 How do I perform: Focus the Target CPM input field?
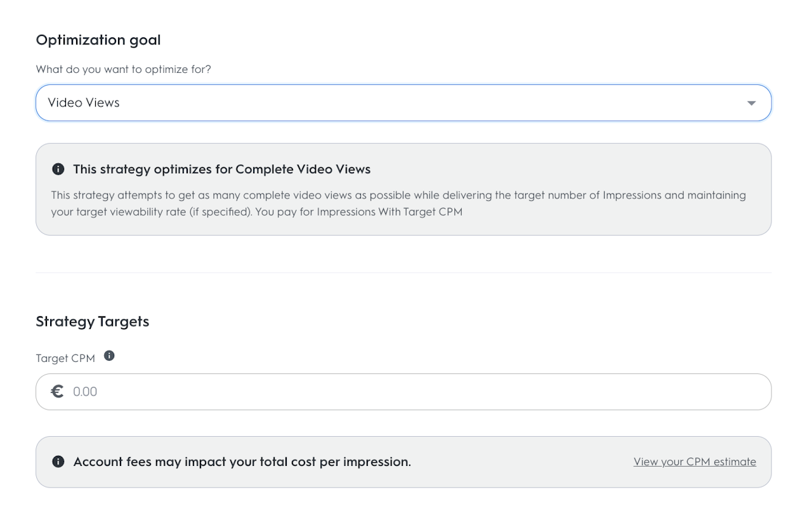pyautogui.click(x=412, y=392)
